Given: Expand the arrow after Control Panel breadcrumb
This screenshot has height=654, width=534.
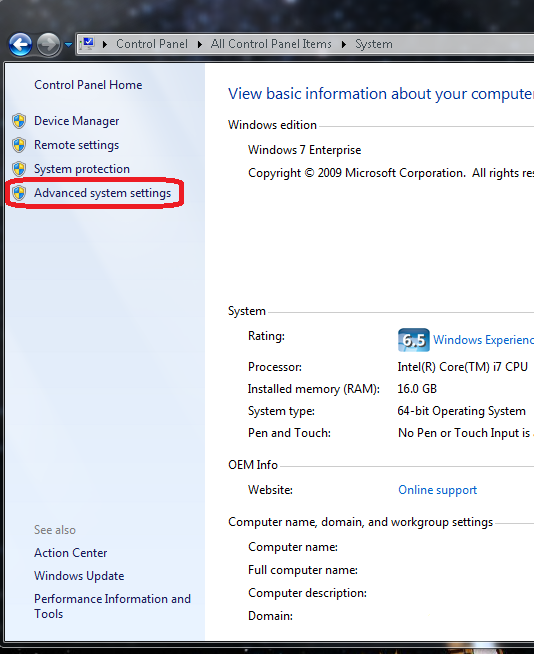Looking at the screenshot, I should (x=199, y=44).
